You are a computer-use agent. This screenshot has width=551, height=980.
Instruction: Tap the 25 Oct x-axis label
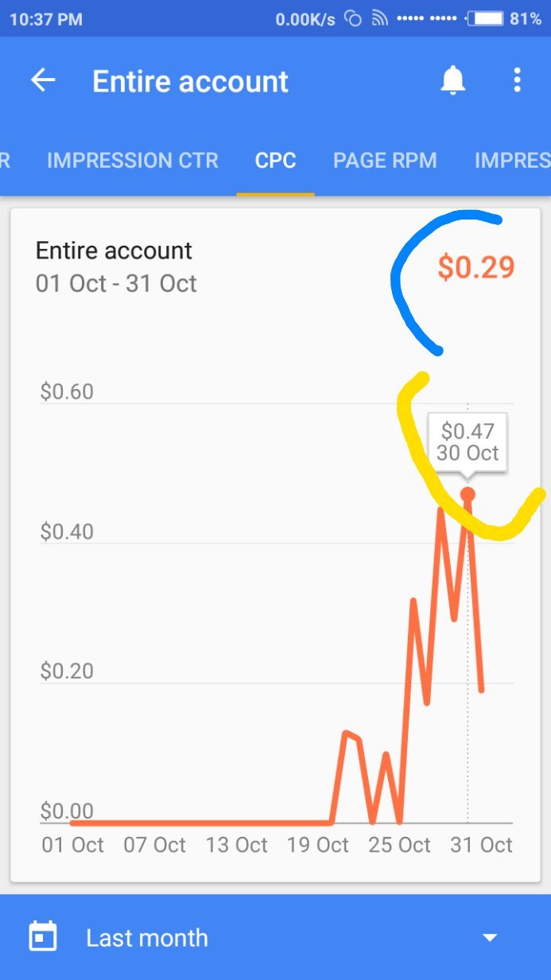(x=400, y=845)
